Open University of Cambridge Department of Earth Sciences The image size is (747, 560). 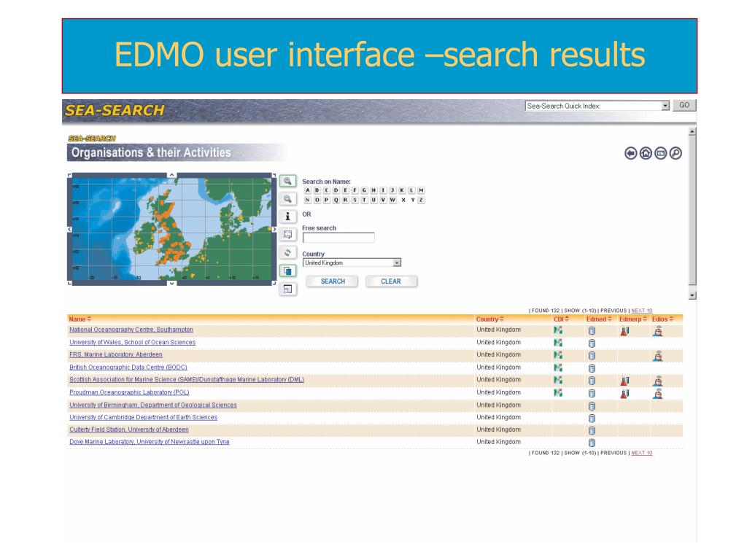(x=144, y=418)
